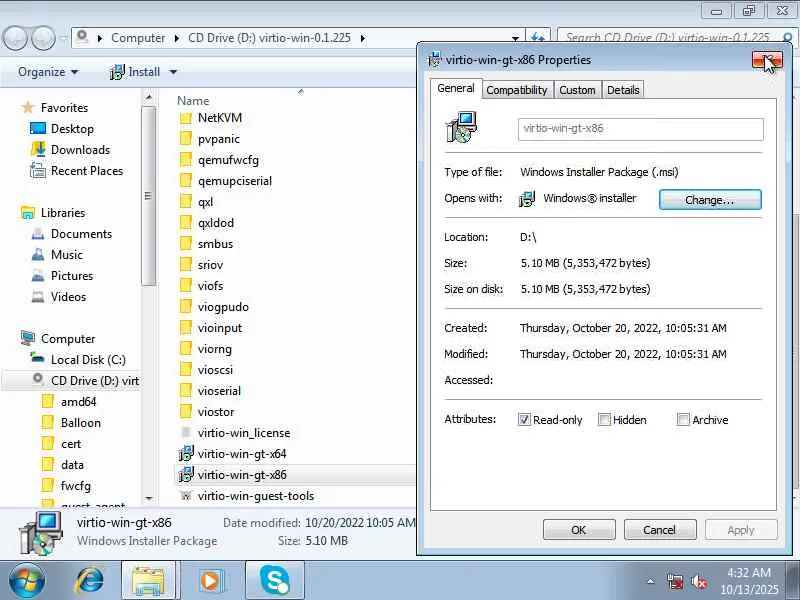Screen dimensions: 800x600
Task: Toggle the Archive attribute checkbox
Action: (x=683, y=419)
